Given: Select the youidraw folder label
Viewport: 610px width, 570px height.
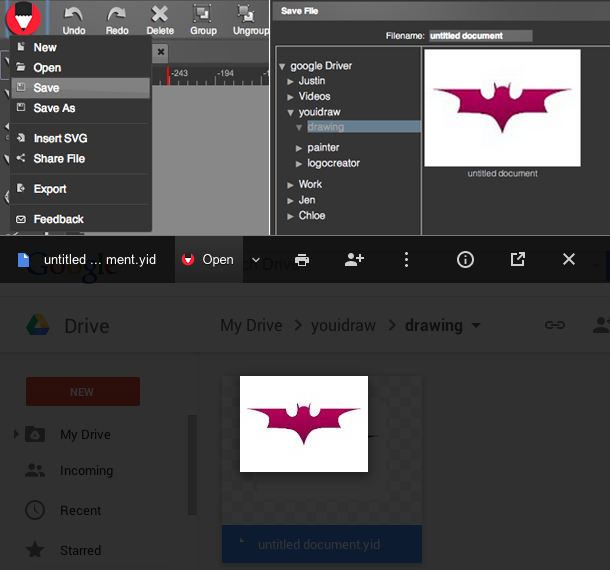Looking at the screenshot, I should (x=319, y=112).
